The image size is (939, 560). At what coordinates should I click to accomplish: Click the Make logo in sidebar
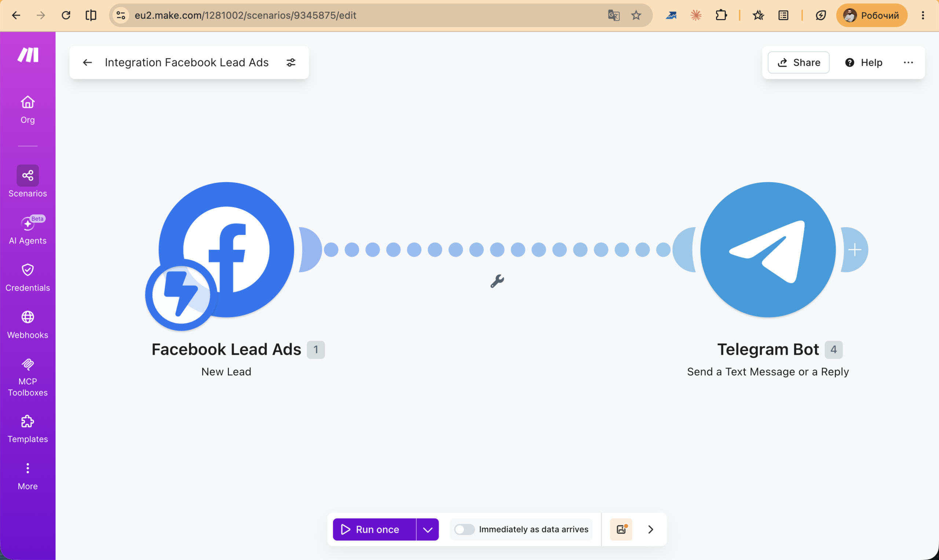[x=28, y=55]
